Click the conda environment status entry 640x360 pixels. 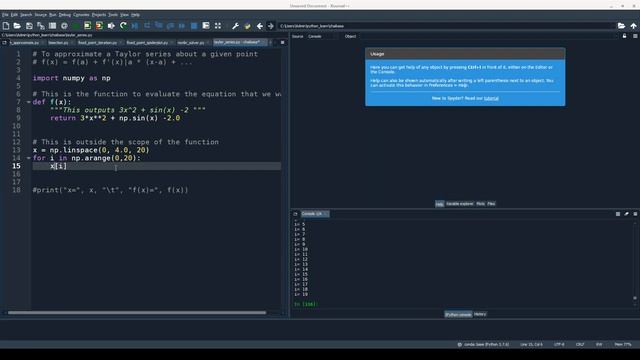[483, 344]
